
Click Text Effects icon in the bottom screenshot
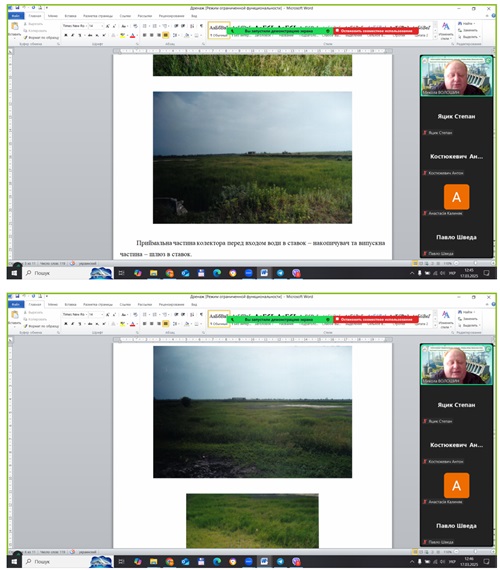(x=113, y=324)
